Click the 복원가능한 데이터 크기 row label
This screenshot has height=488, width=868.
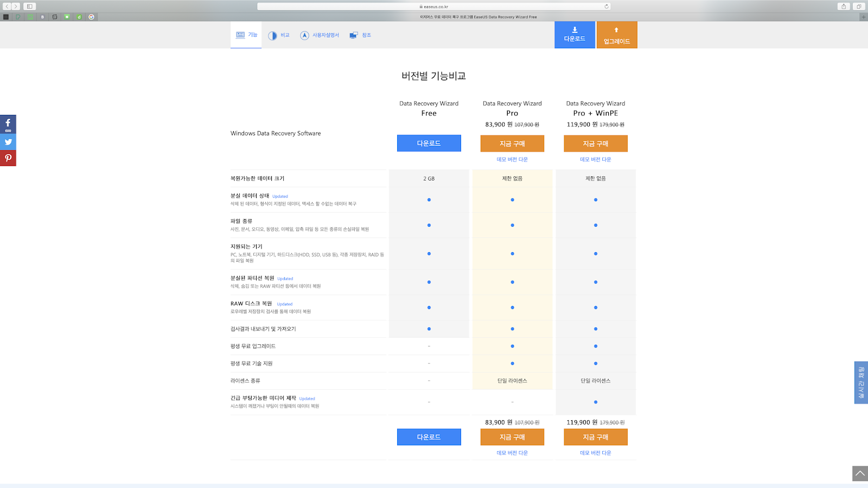257,178
